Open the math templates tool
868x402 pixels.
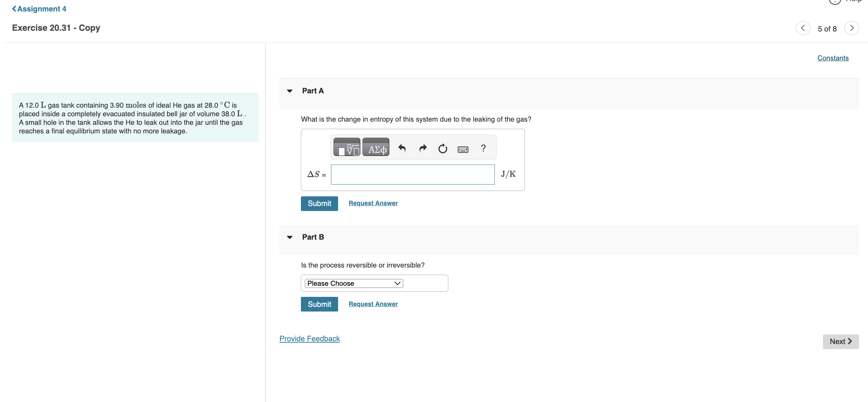tap(346, 147)
